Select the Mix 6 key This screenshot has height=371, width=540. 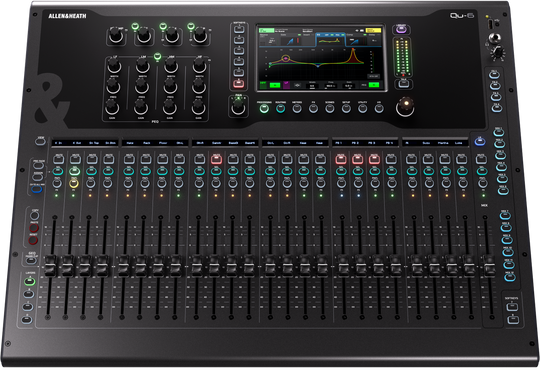point(503,190)
